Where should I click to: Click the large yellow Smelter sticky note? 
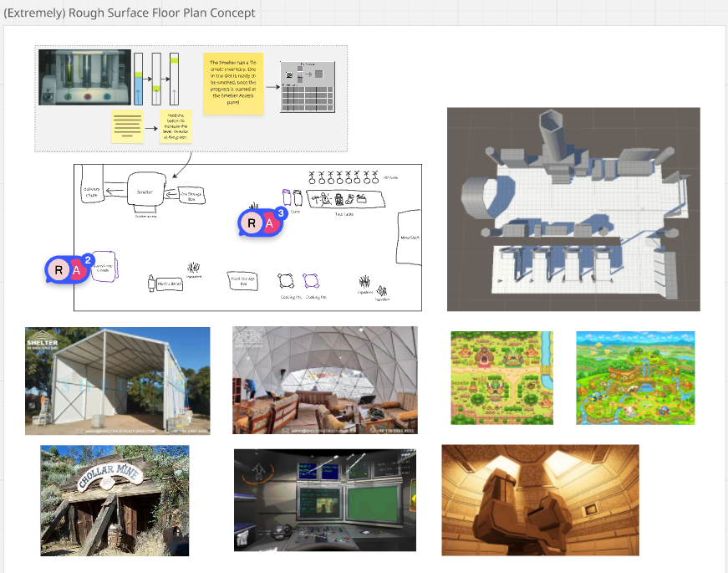point(234,84)
